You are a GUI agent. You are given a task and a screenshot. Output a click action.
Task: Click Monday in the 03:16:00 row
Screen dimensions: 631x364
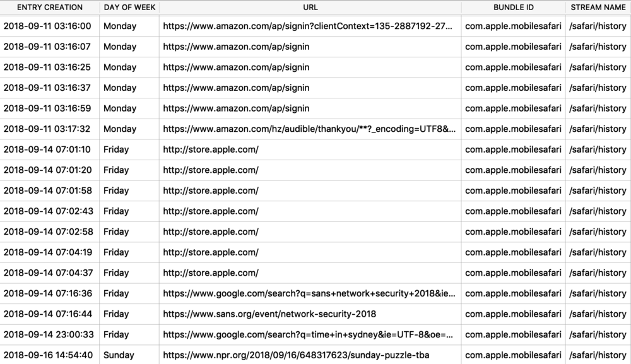[120, 26]
